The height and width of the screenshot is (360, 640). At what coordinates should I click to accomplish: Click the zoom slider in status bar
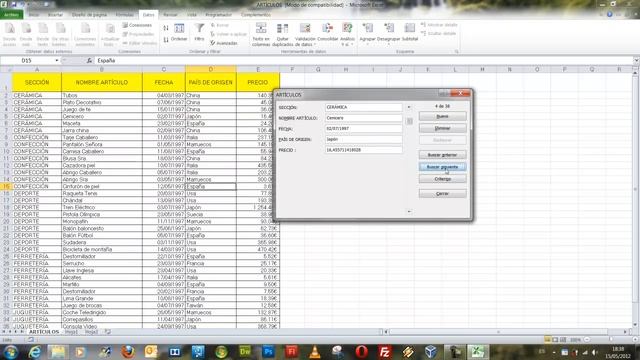click(x=612, y=340)
